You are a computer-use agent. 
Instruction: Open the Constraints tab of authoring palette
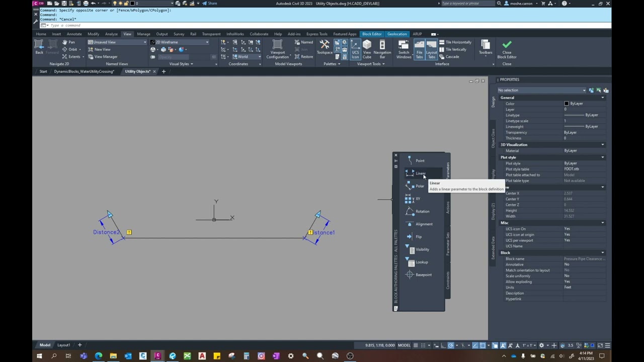(x=448, y=281)
